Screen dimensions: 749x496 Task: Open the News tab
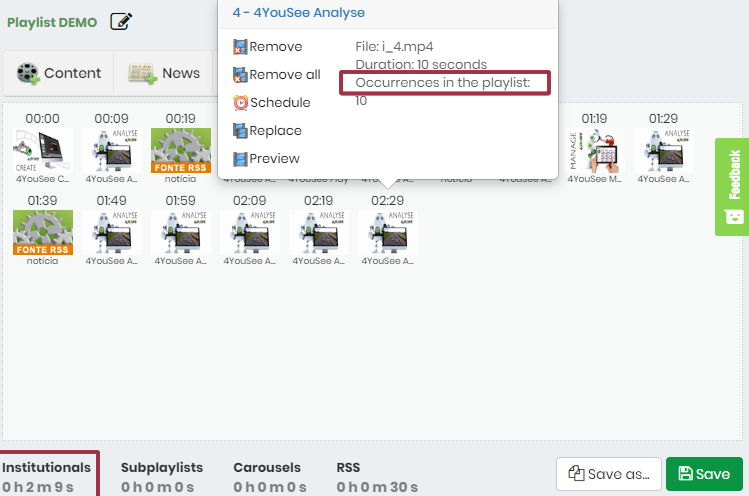point(163,73)
